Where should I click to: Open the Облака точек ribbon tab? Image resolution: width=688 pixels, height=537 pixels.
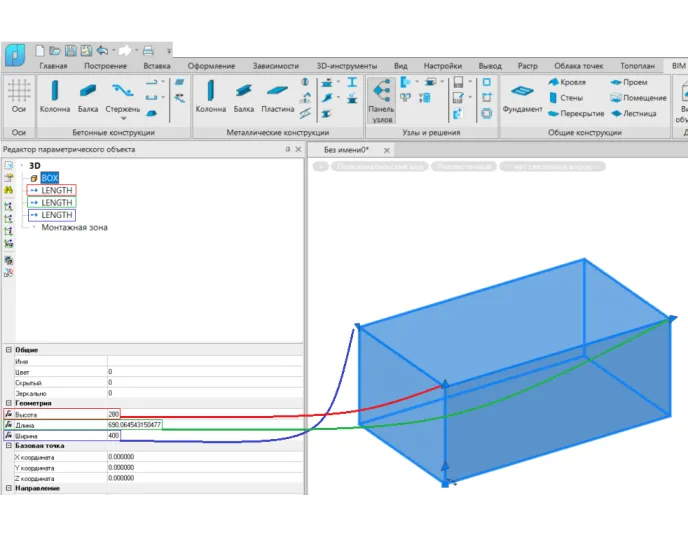coord(578,66)
